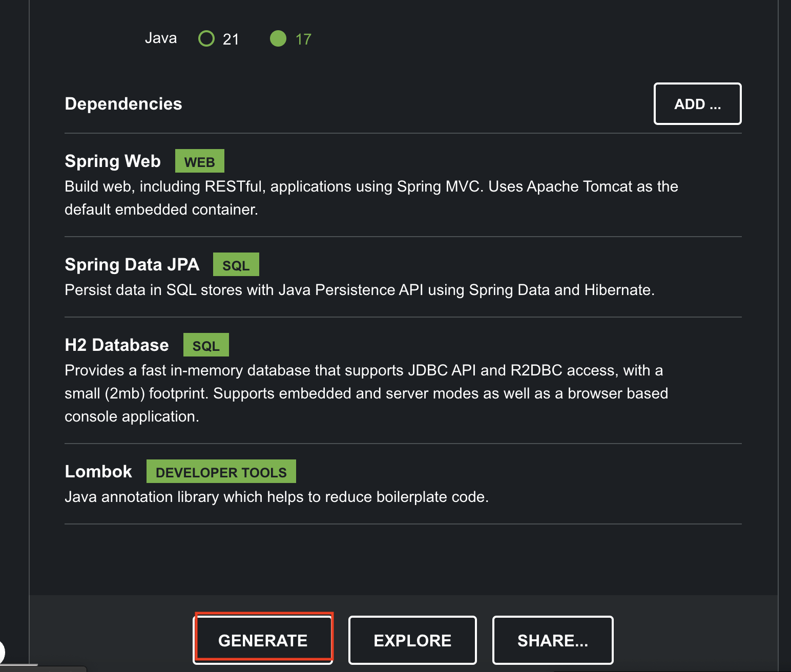Select Java version 21 radio button

(x=206, y=38)
